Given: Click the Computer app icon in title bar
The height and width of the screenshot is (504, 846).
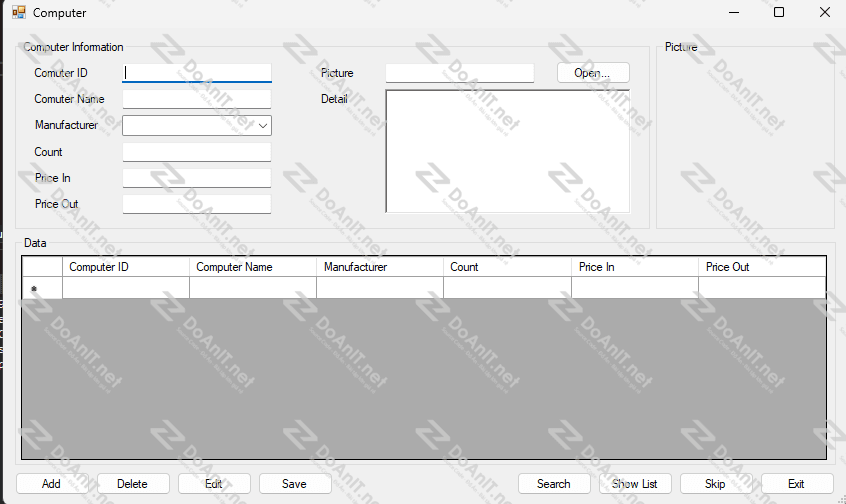Looking at the screenshot, I should click(x=19, y=13).
